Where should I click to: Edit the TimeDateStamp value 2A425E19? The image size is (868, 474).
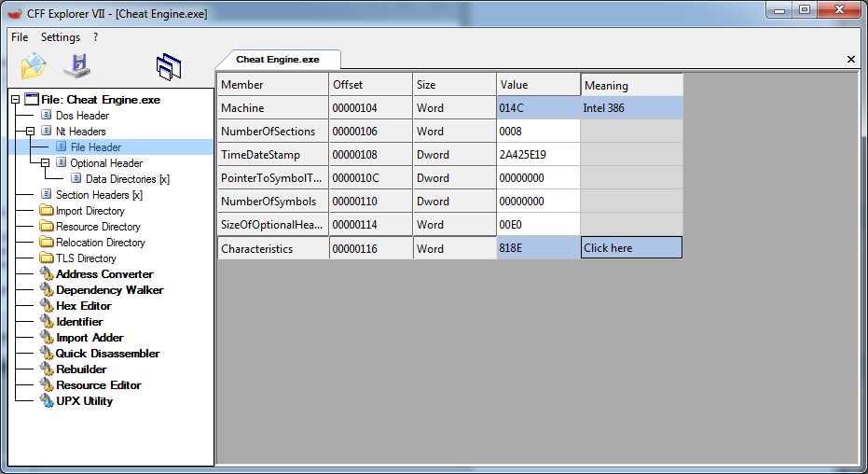[x=538, y=155]
